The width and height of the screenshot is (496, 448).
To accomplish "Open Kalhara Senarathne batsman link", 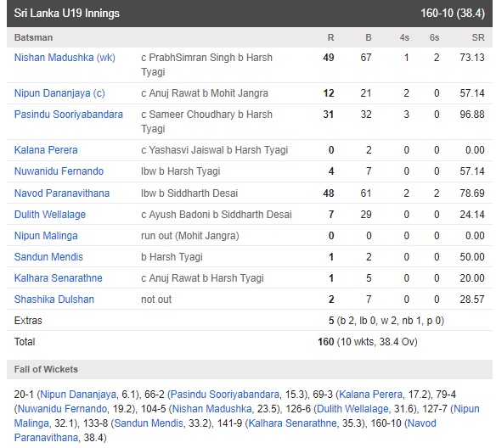I will tap(59, 278).
